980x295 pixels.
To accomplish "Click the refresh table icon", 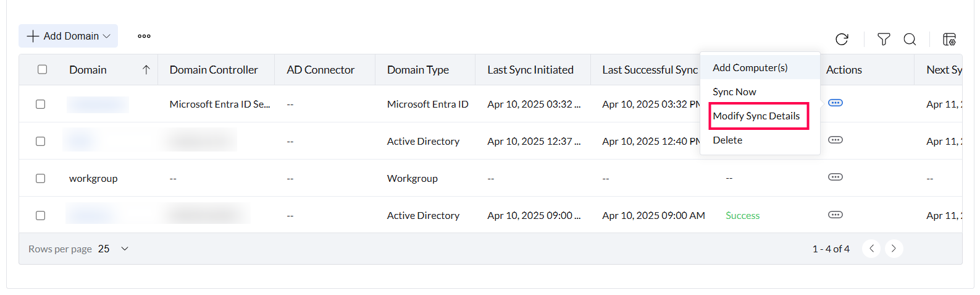I will click(842, 40).
